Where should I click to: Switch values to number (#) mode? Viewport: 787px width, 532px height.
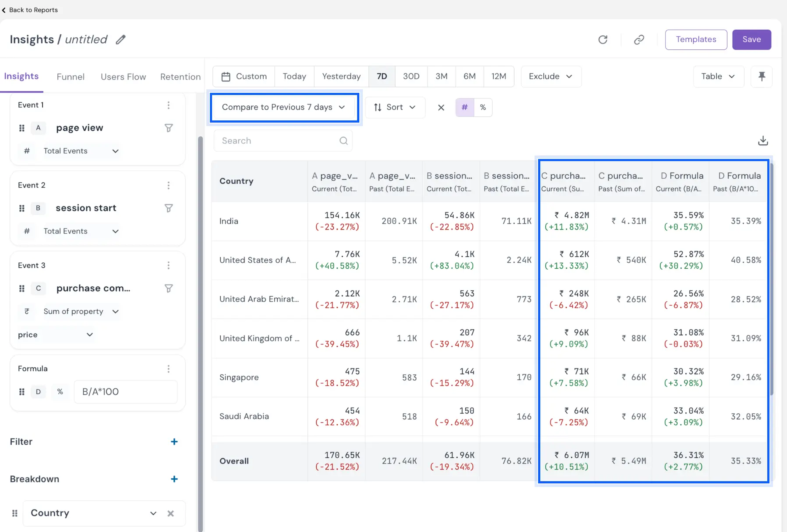[465, 107]
